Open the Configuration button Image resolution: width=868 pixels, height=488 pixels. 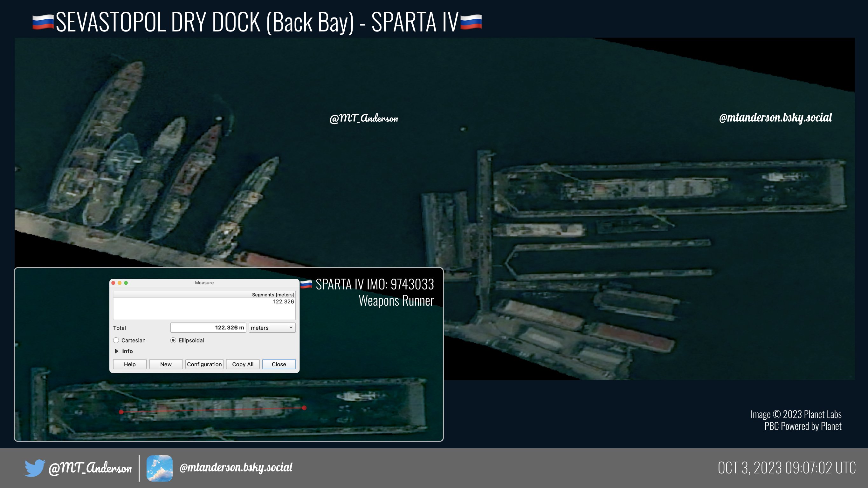tap(204, 364)
